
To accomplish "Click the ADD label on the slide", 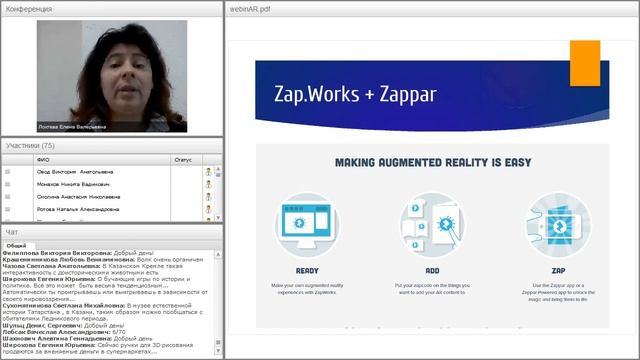I will [x=432, y=271].
